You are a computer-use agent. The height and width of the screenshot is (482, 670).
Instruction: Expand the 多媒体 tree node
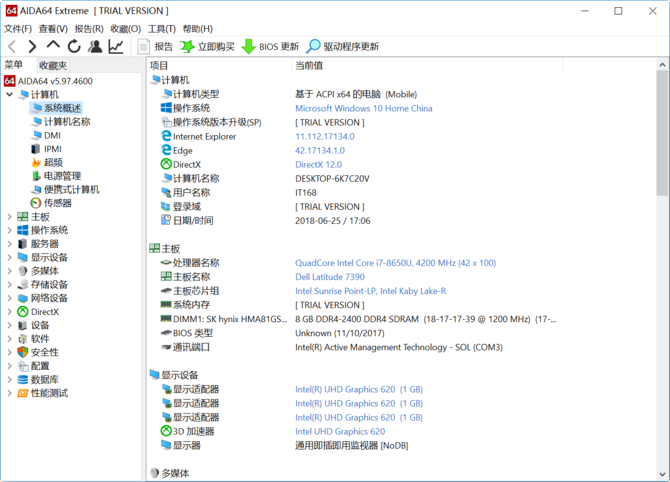point(9,271)
